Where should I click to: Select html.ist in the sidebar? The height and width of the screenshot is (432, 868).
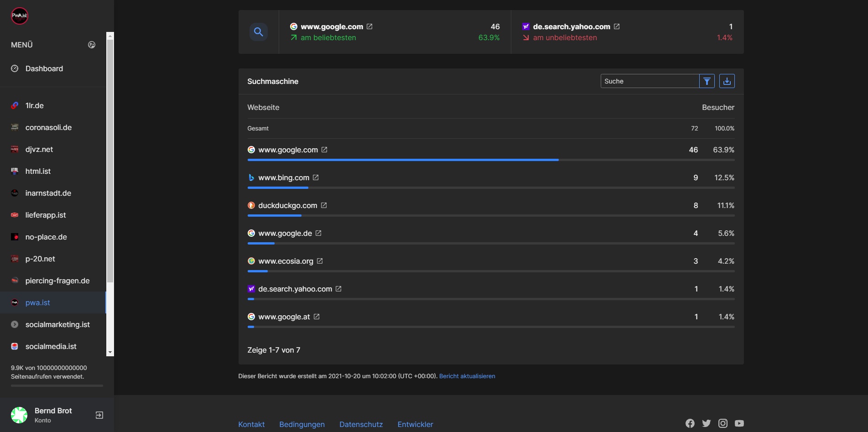pos(38,171)
